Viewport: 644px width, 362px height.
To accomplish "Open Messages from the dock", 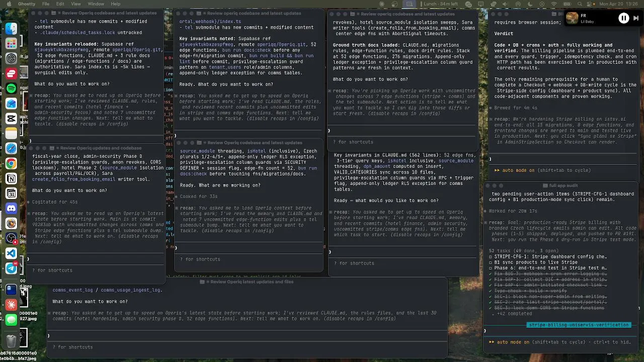I will pos(11,319).
